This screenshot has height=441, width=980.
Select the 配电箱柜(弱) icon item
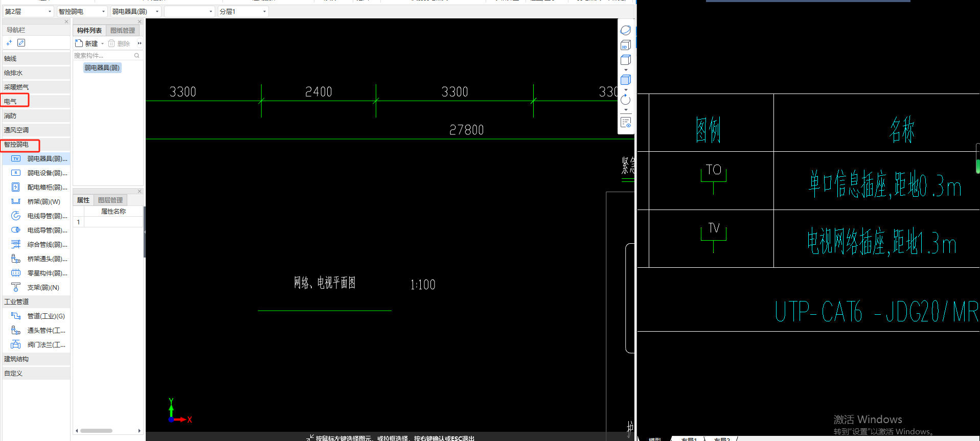point(16,188)
